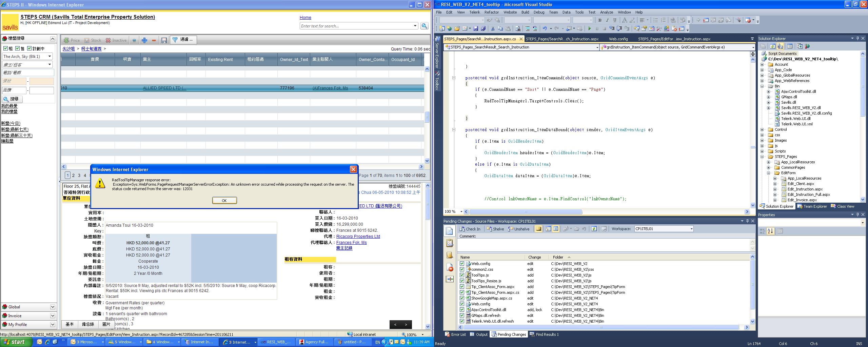Screen dimensions: 868x347
Task: Click the orange minus icon in STEPS toolbar
Action: coord(154,40)
